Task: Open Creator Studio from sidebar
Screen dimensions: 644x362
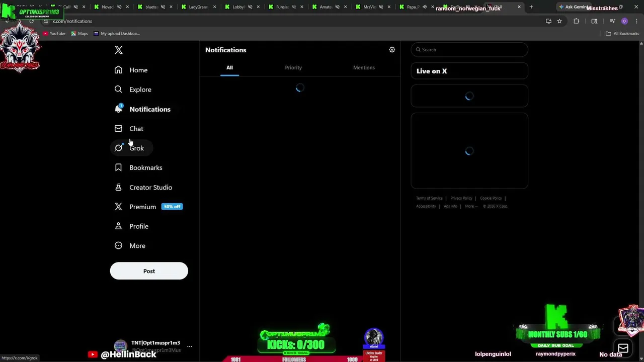Action: (143, 187)
